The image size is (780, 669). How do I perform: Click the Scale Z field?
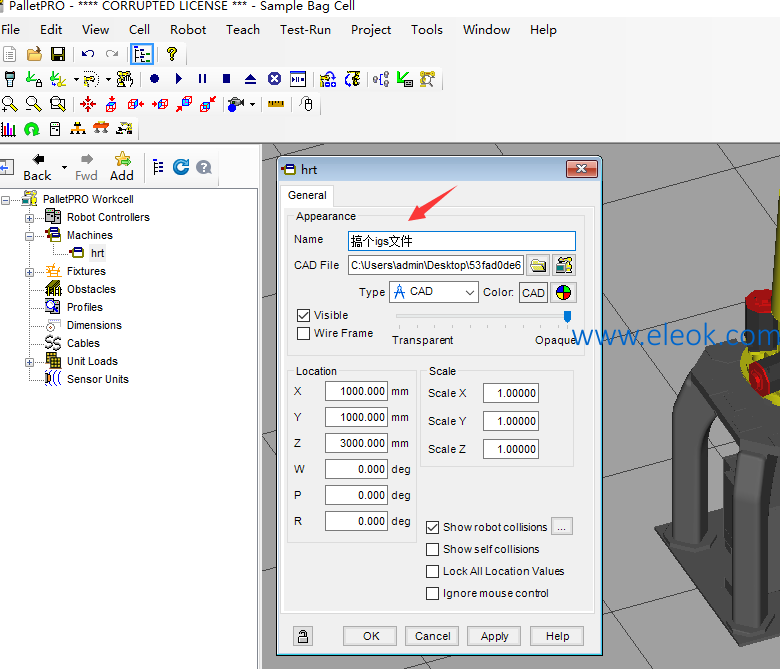511,449
